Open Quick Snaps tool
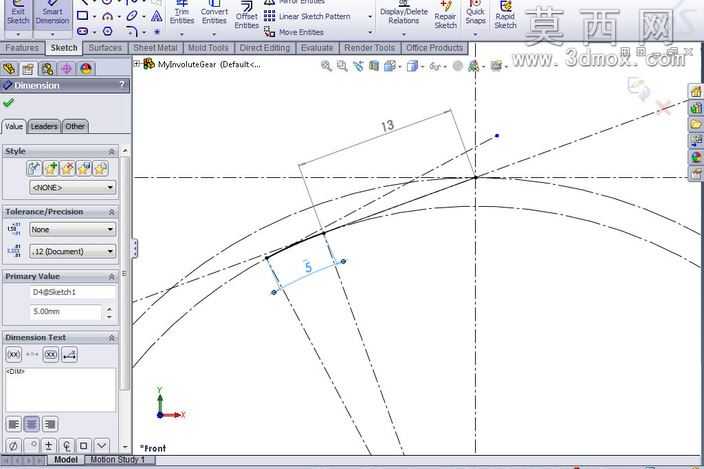 coord(475,13)
